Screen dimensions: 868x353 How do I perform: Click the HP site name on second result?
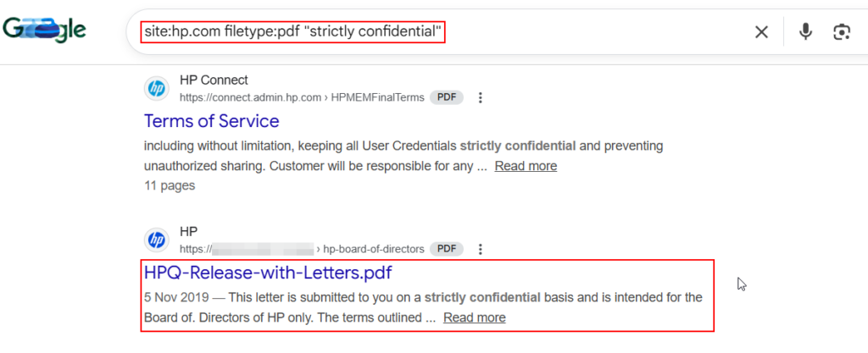[188, 232]
